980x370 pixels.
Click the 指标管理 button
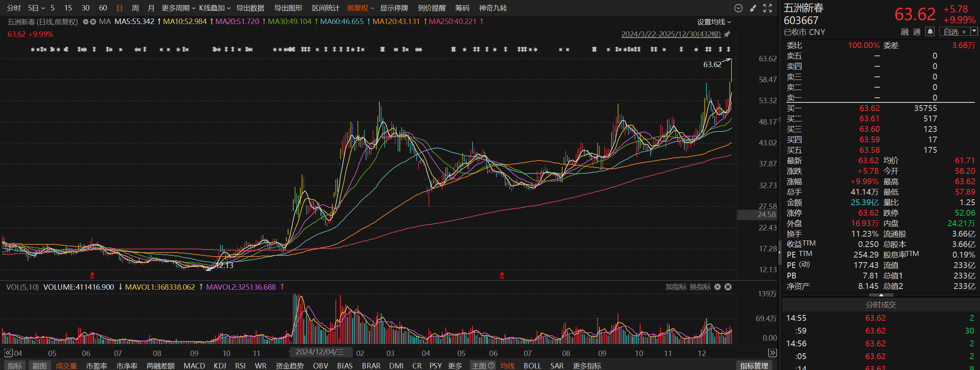[x=754, y=365]
